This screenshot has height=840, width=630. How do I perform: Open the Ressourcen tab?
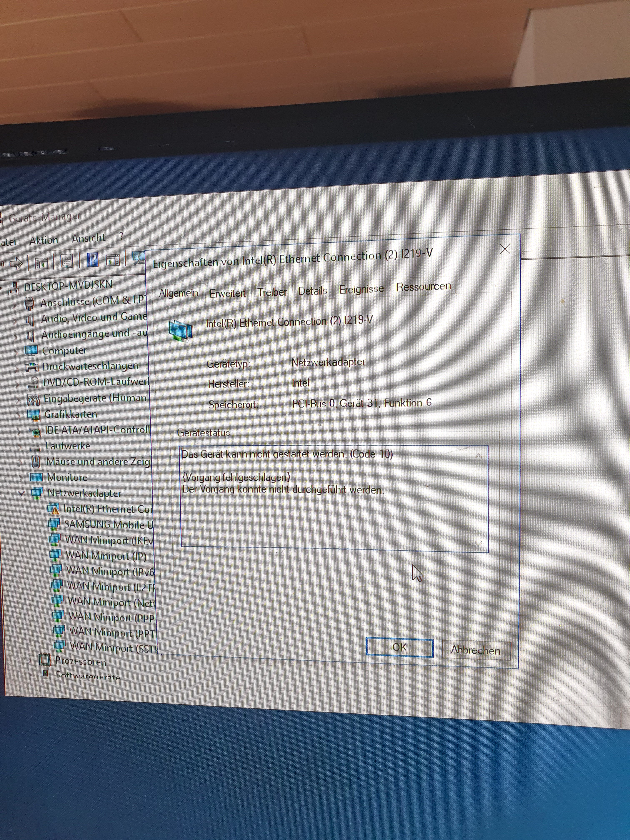pyautogui.click(x=423, y=286)
